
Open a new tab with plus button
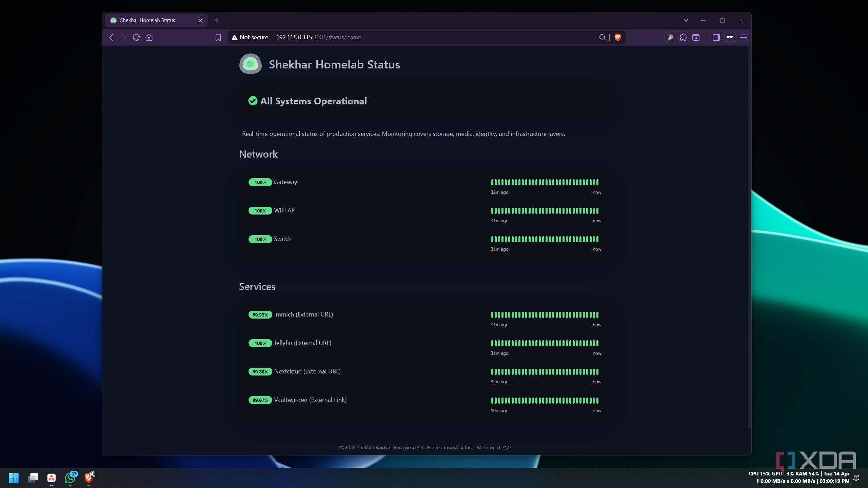coord(217,20)
